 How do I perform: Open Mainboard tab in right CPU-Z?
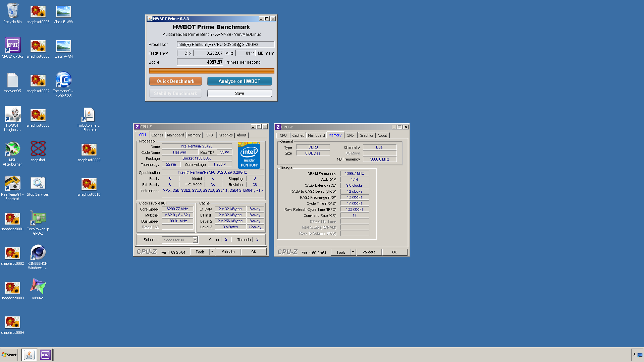[x=316, y=135]
